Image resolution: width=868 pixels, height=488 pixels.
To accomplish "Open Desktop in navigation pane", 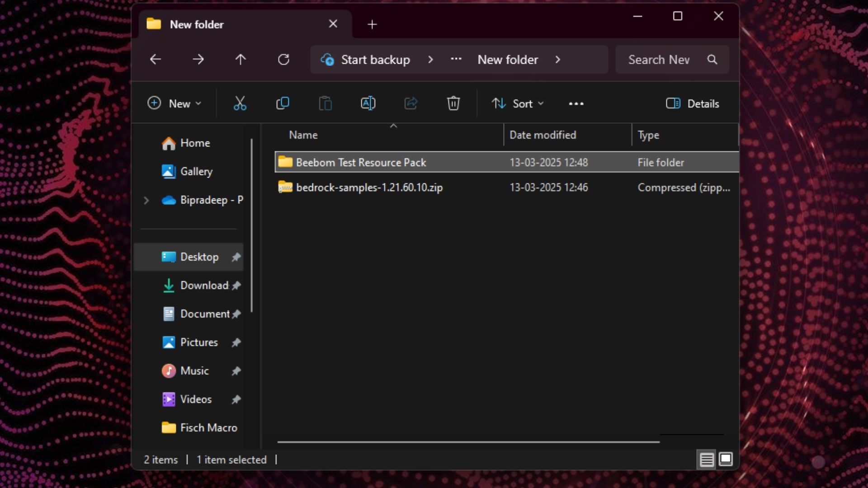I will [189, 257].
